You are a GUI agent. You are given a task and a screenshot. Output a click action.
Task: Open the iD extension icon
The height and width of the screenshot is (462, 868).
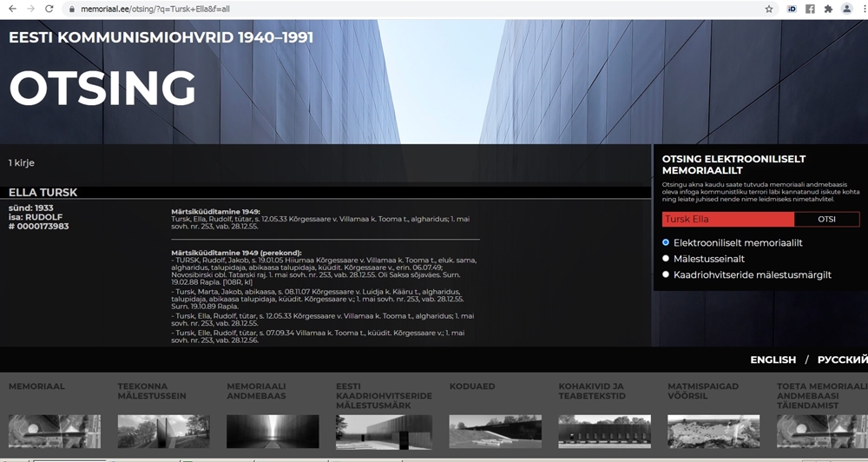coord(792,9)
